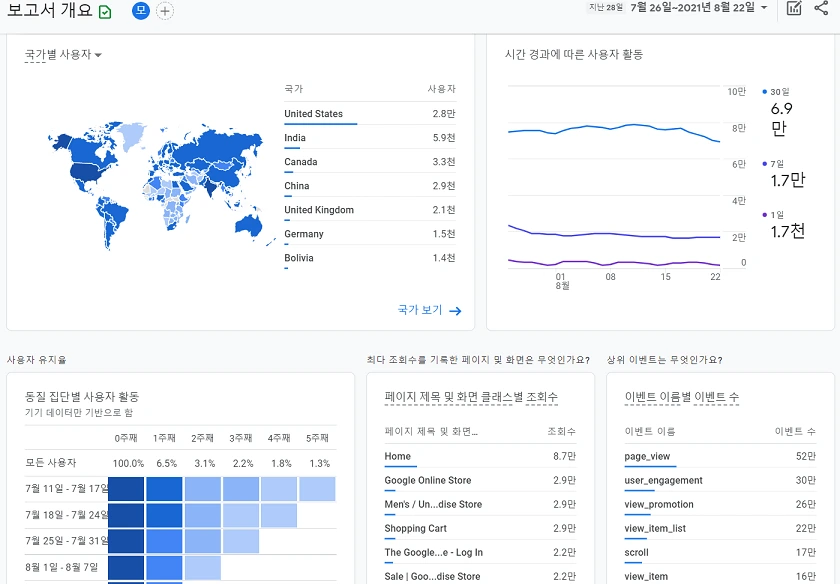Open the customize report chart-edit icon
The height and width of the screenshot is (584, 840).
794,8
